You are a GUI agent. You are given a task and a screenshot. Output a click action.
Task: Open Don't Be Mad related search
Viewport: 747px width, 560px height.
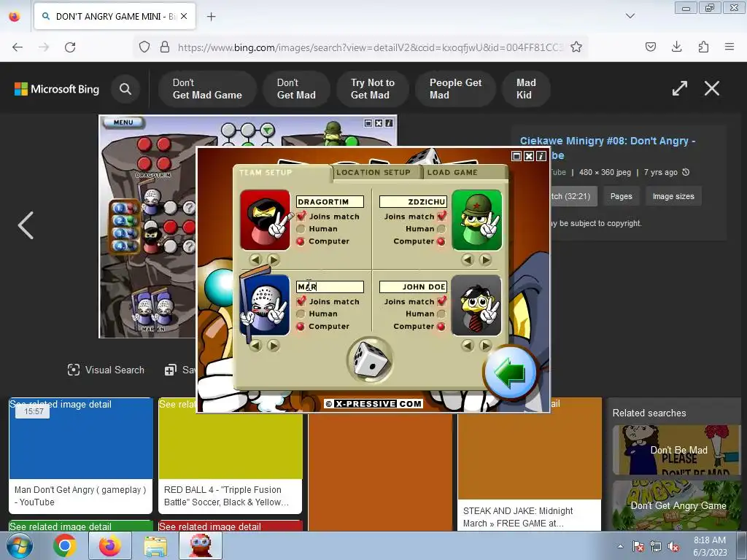[676, 451]
